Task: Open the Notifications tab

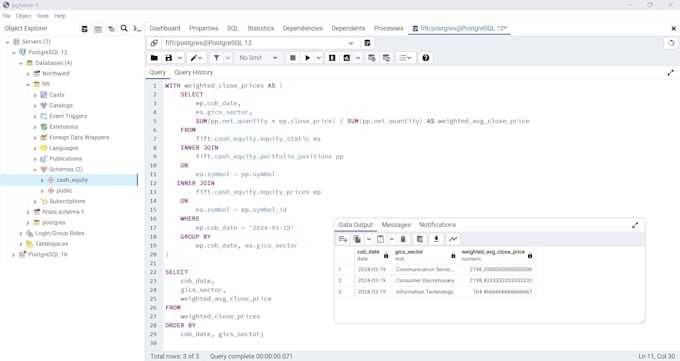Action: click(438, 225)
